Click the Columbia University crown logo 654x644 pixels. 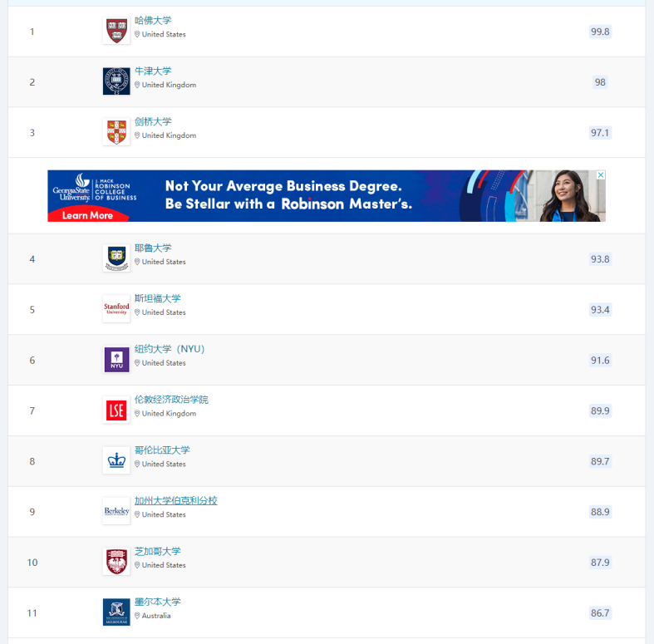[x=116, y=460]
